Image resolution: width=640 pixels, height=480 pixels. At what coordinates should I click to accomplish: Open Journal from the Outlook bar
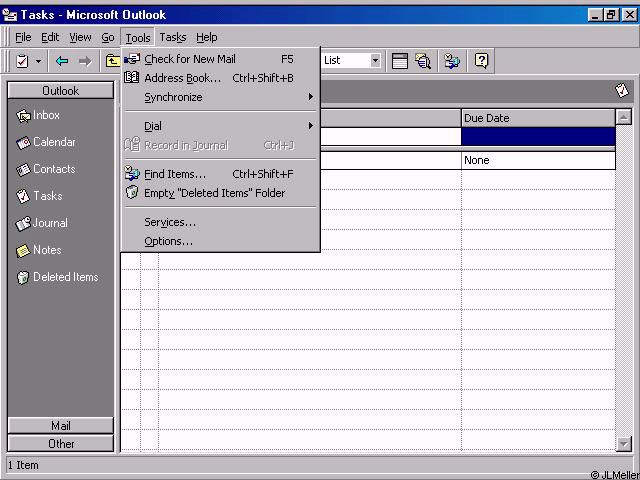click(50, 224)
